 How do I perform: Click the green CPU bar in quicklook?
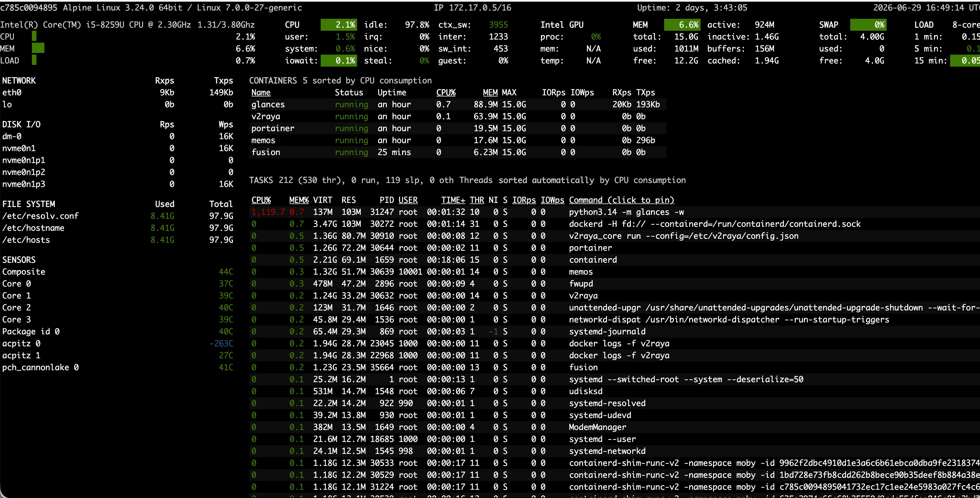tap(34, 36)
